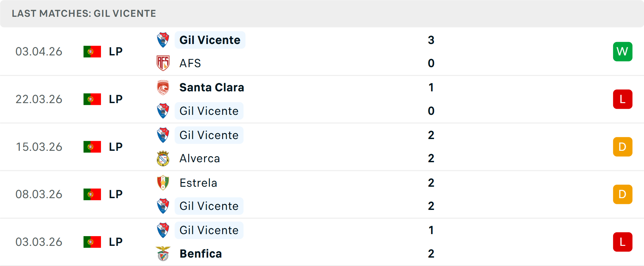This screenshot has width=644, height=266.
Task: Click the Estrela club crest icon
Action: pos(163,183)
